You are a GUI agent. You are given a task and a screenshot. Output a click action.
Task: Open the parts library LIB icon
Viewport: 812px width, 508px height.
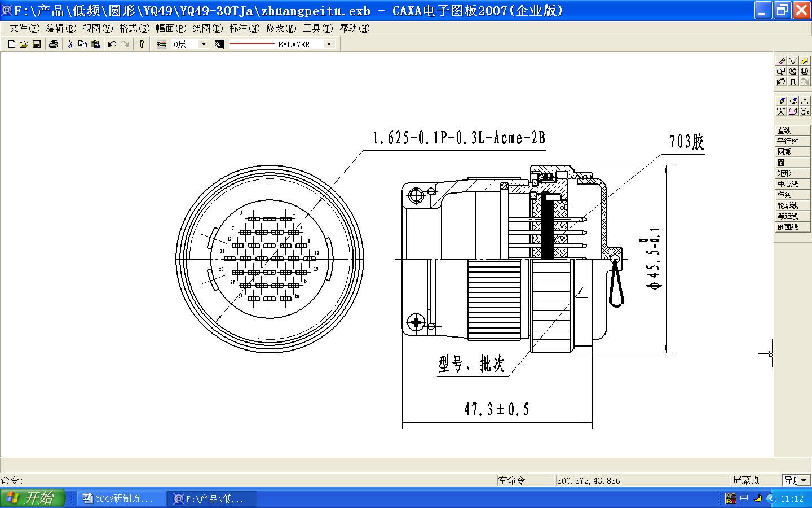point(805,111)
